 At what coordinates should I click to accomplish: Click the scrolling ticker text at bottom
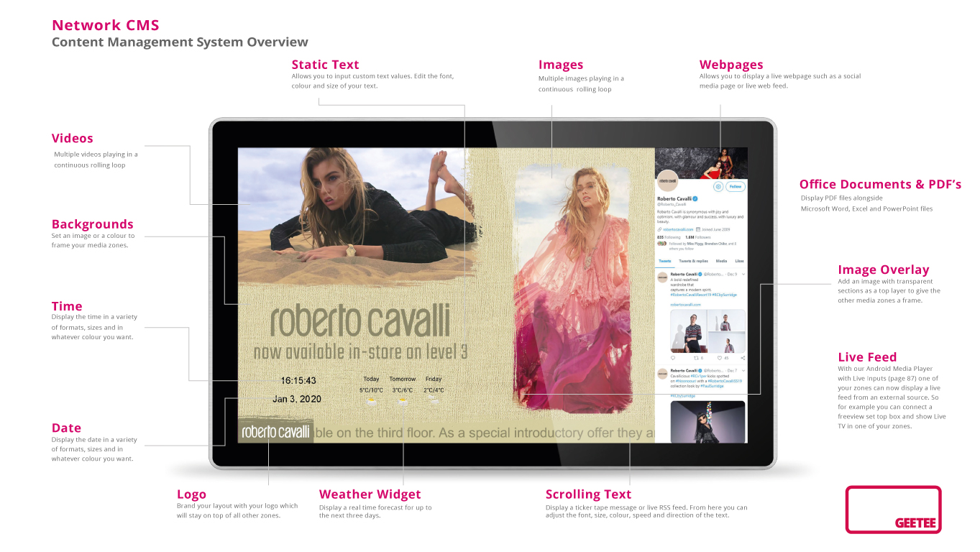[x=484, y=433]
